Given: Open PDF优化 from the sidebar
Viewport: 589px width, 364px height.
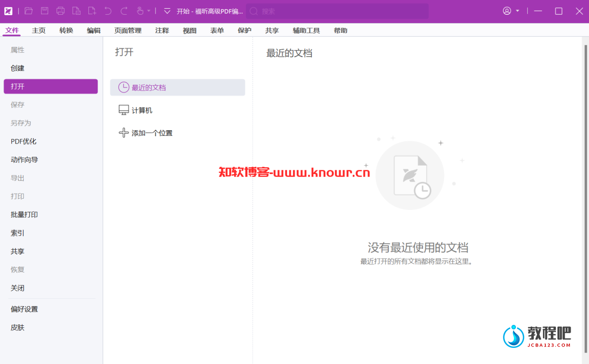Looking at the screenshot, I should [x=51, y=141].
